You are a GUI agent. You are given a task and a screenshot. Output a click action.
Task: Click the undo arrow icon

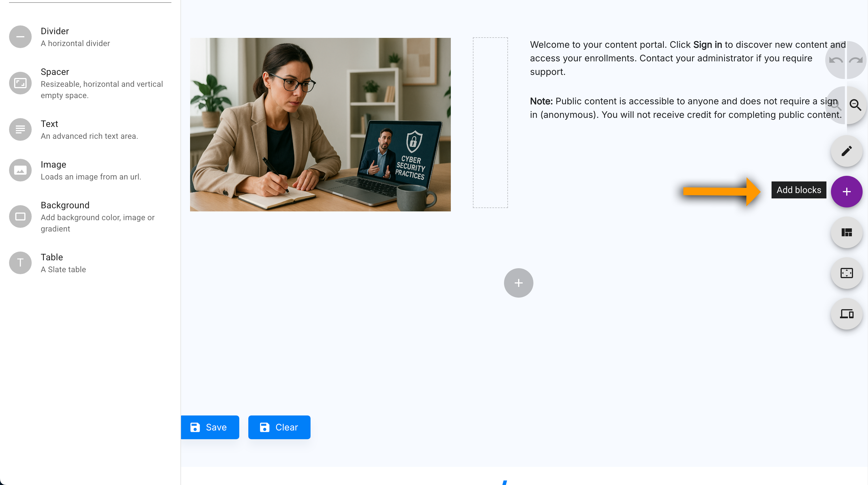(x=836, y=60)
